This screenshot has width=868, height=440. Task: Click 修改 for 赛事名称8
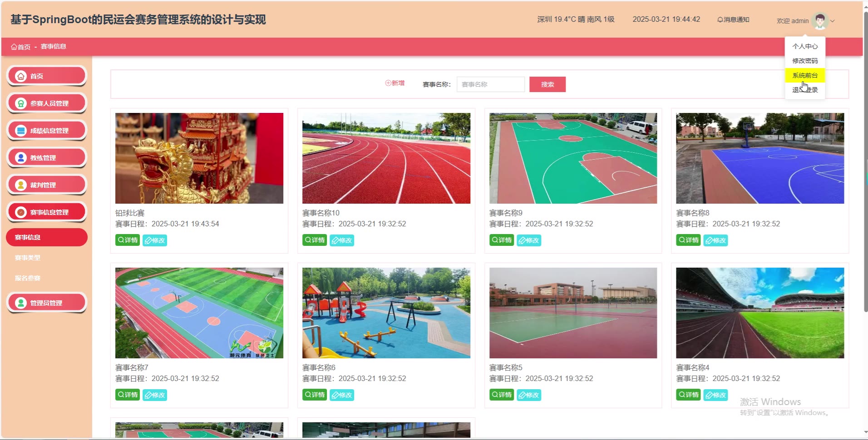[x=715, y=240]
